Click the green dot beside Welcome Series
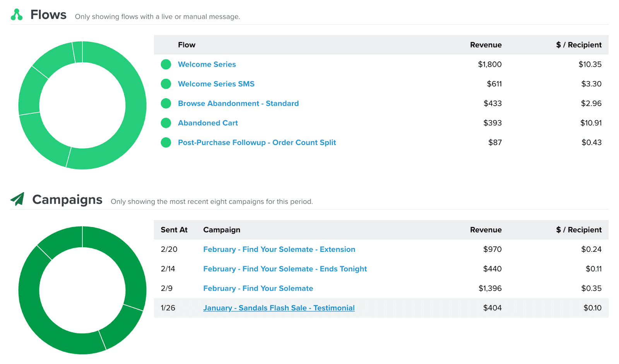Screen dimensions: 619x364 coord(166,64)
